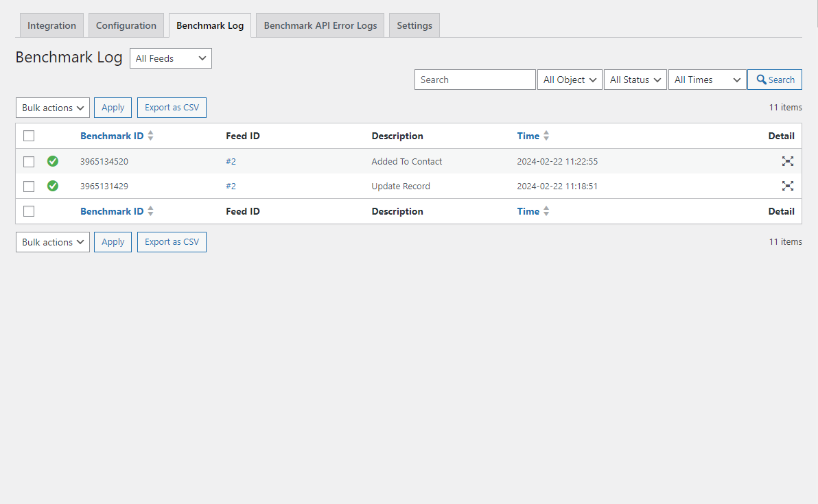
Task: Select the row checkbox for 3965134520
Action: [x=29, y=162]
